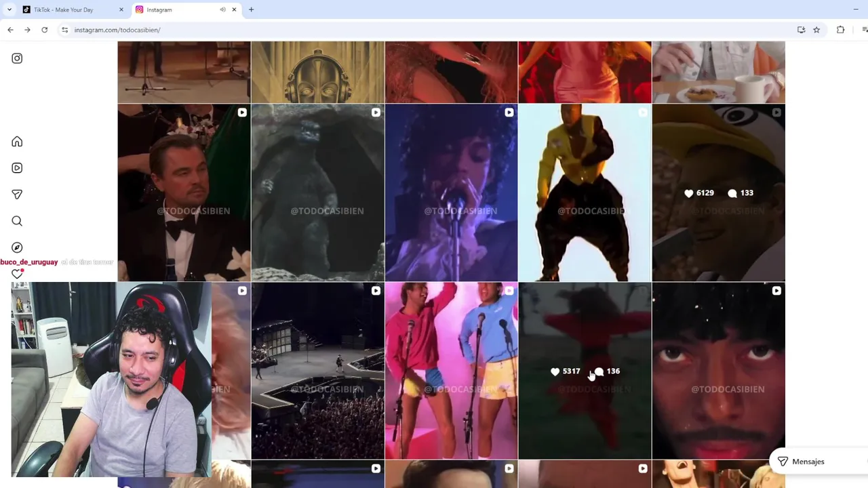
Task: Open browser extensions puzzle icon
Action: (840, 30)
